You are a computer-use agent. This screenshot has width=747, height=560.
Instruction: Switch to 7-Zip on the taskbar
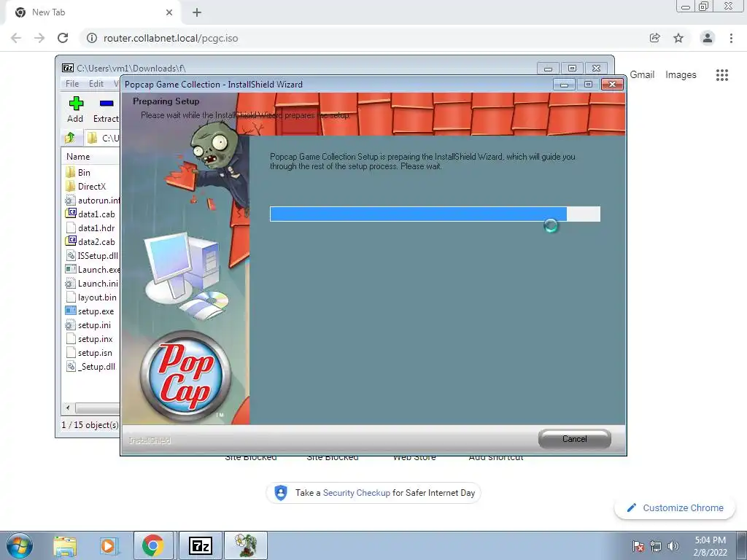(201, 545)
